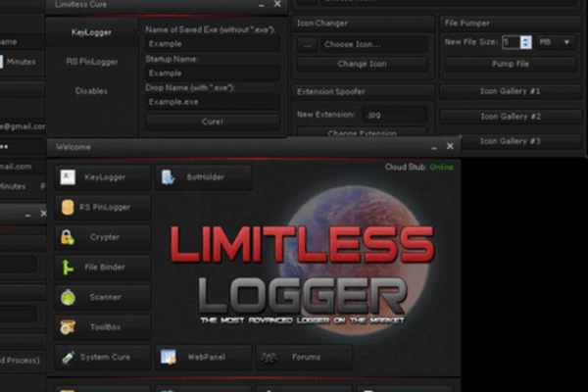The image size is (588, 392).
Task: Click the New File Size stepper arrows
Action: point(526,42)
